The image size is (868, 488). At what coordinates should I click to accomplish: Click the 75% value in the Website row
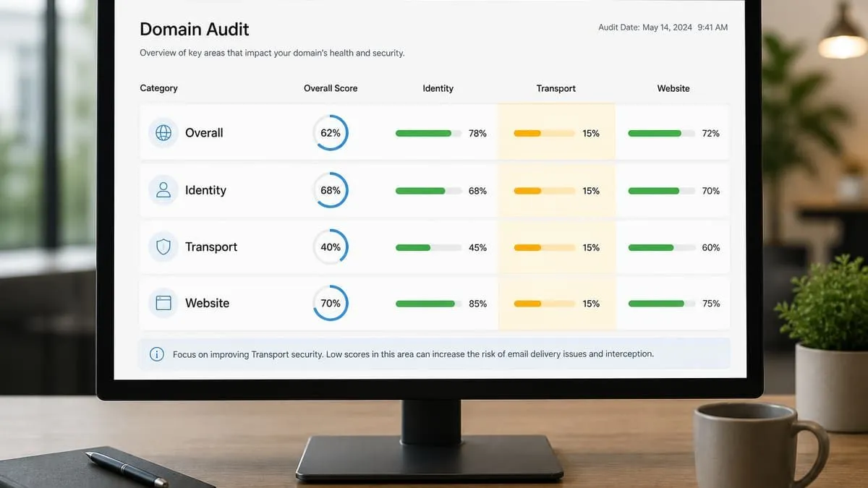coord(711,304)
